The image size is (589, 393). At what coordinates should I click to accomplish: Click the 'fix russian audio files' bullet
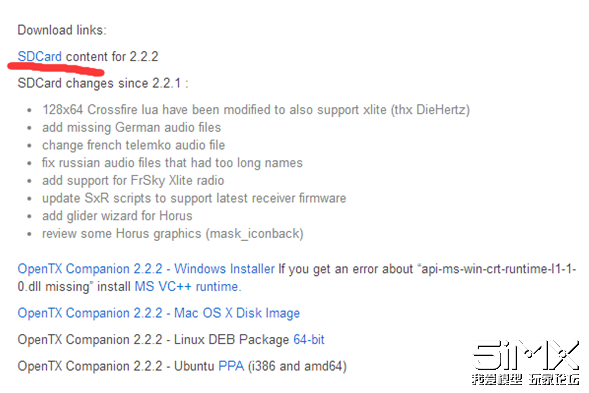coord(172,163)
